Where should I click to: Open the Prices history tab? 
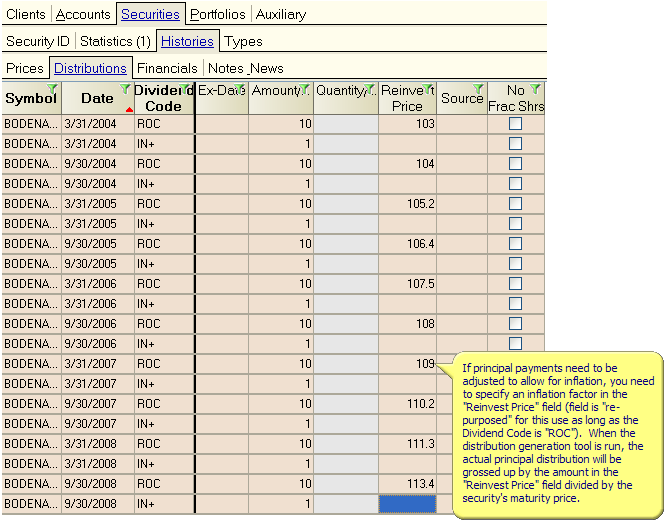pos(25,68)
